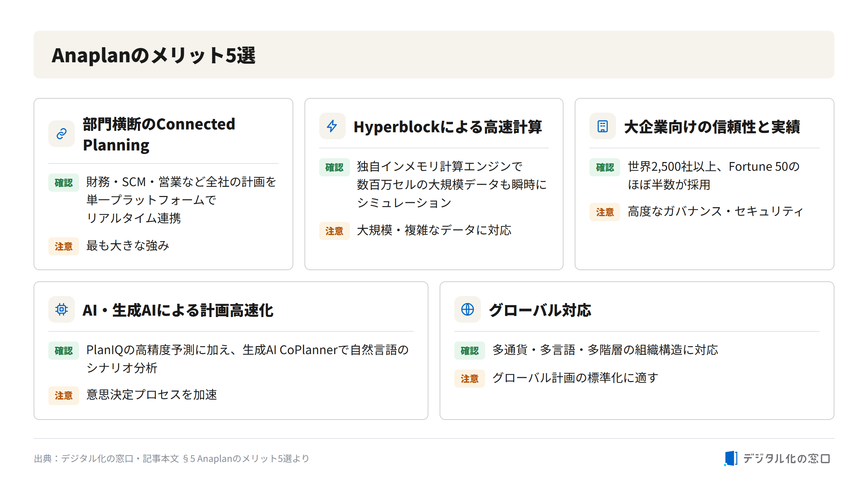868x499 pixels.
Task: Click the 注意 badge next to 高度なガバナンス・セキュリティ
Action: point(604,212)
